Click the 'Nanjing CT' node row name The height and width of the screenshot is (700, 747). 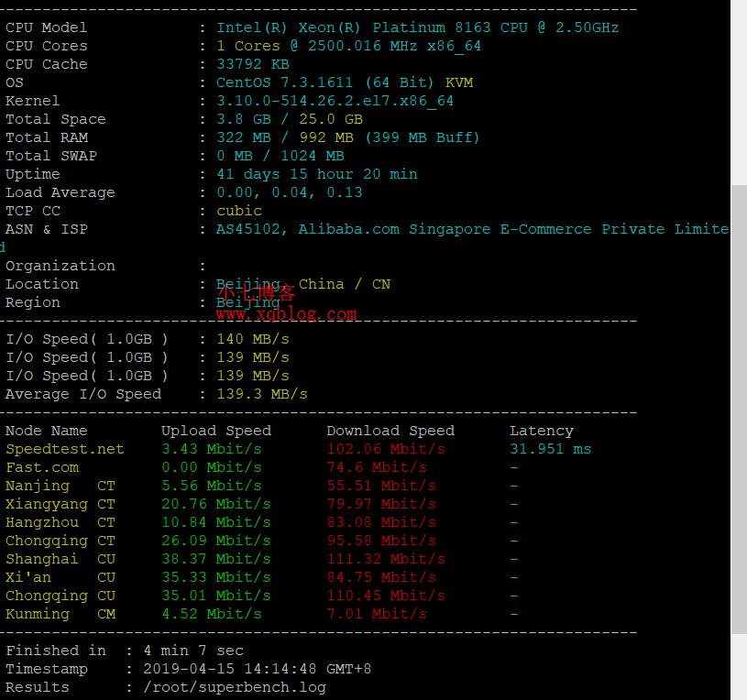coord(60,486)
